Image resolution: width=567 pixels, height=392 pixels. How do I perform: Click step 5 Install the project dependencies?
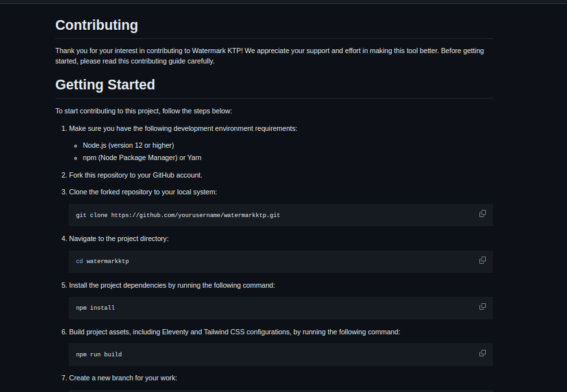(172, 286)
